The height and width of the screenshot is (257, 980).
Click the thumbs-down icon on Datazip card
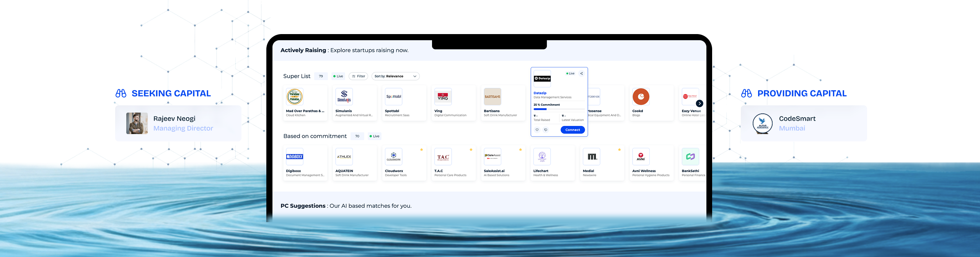pos(546,130)
